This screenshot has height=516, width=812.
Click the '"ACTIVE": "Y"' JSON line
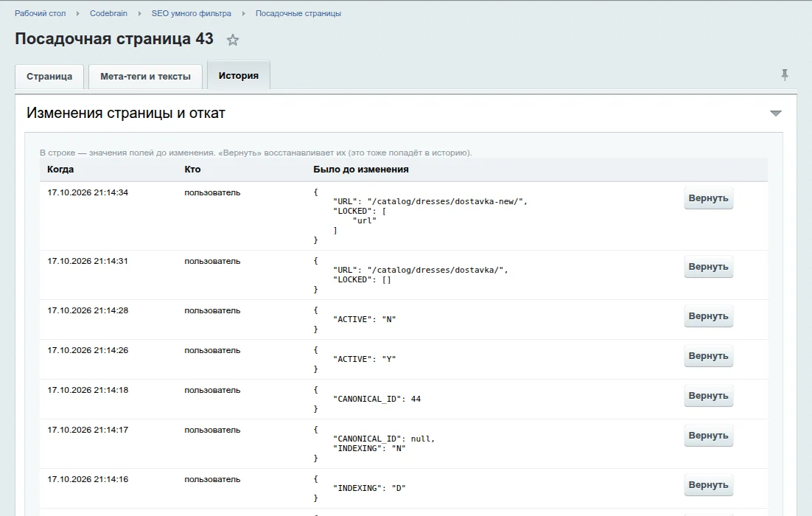(365, 360)
